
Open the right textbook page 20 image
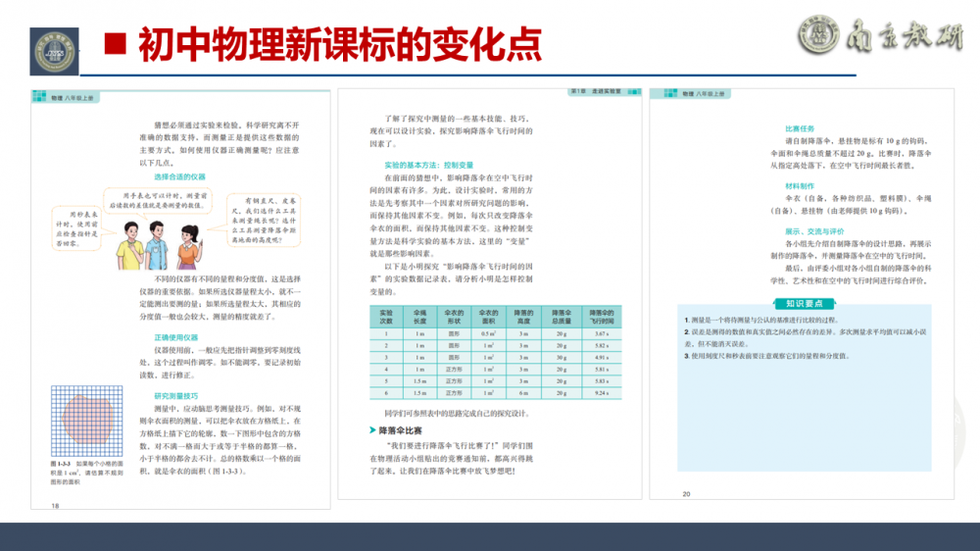pos(803,292)
